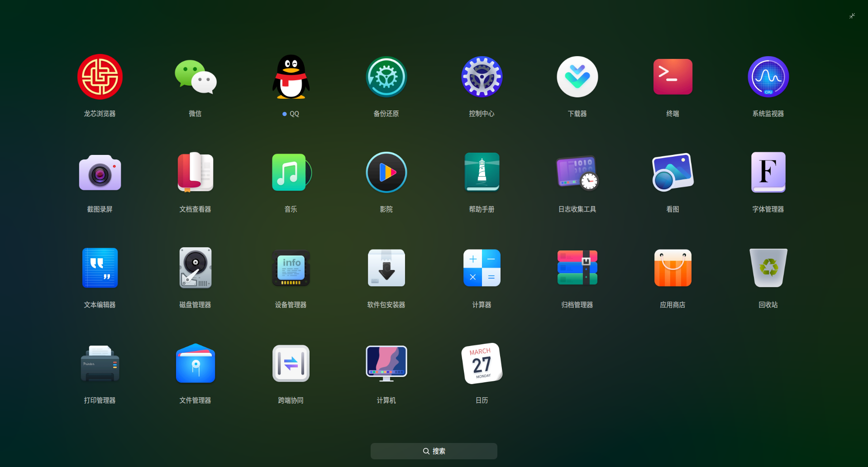Viewport: 868px width, 467px height.
Task: Open 截图录屏 screenshot and recording tool
Action: [100, 173]
